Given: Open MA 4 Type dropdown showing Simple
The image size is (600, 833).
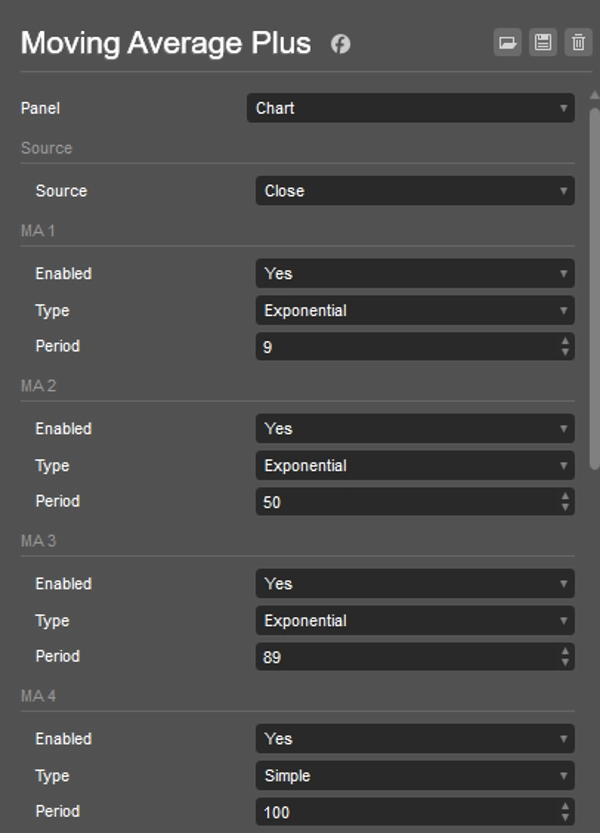Looking at the screenshot, I should 415,775.
